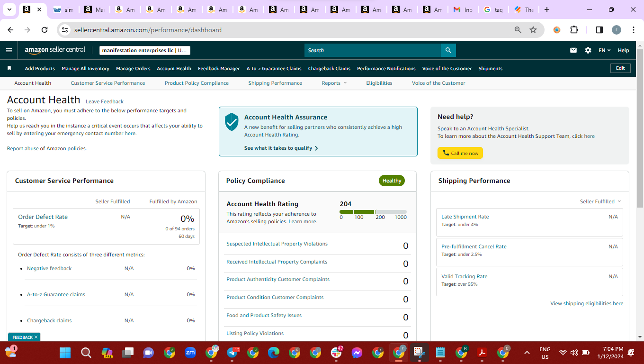
Task: Switch to the Gmail Inbox browser tab
Action: click(463, 9)
